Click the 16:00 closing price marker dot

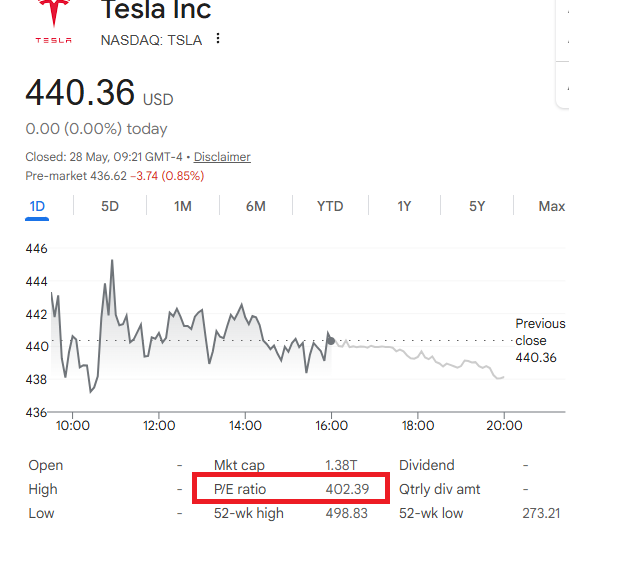[331, 341]
